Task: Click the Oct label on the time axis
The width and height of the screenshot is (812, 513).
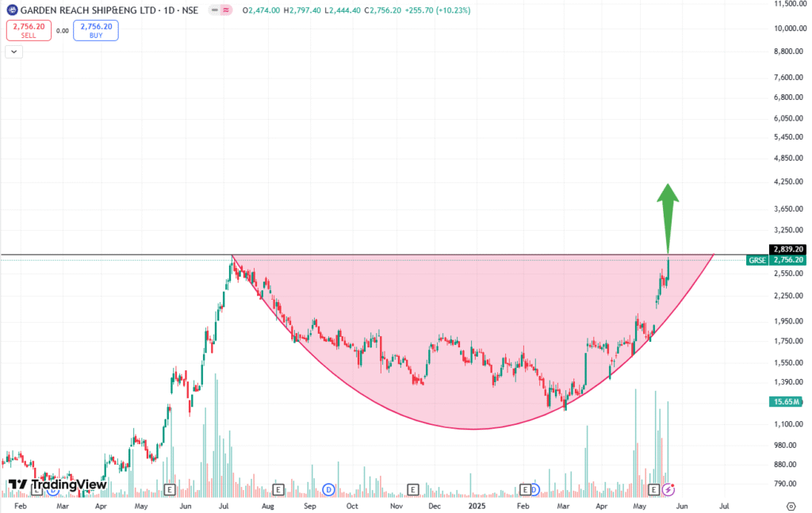Action: point(351,506)
